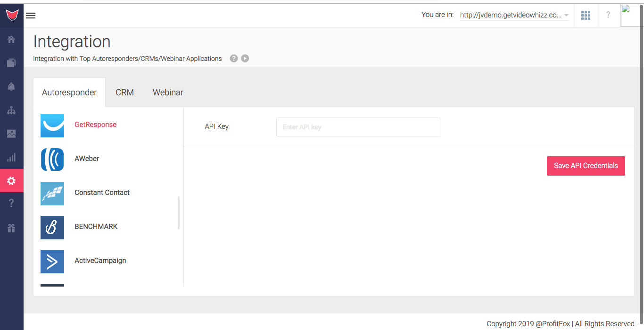Switch to the CRM tab

[124, 93]
